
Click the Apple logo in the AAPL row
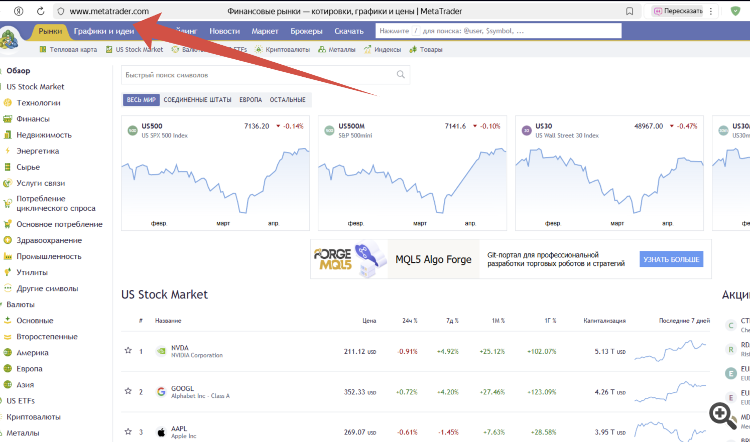click(x=161, y=432)
